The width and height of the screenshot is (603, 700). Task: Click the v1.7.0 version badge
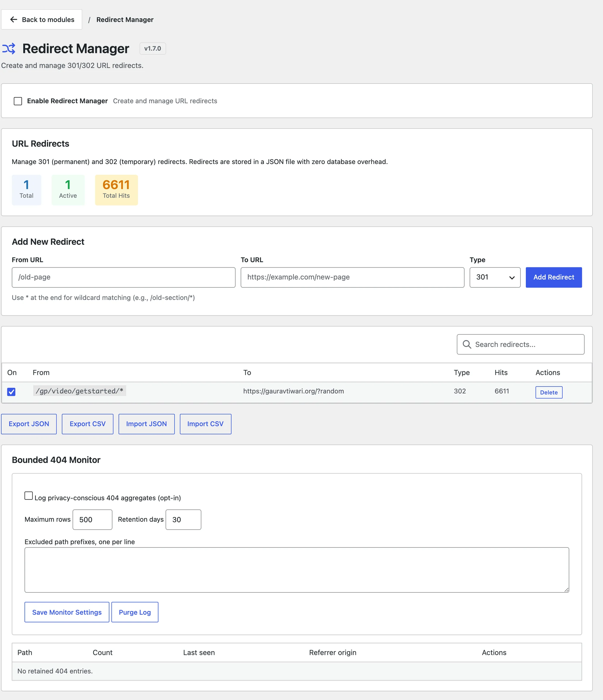pos(153,49)
